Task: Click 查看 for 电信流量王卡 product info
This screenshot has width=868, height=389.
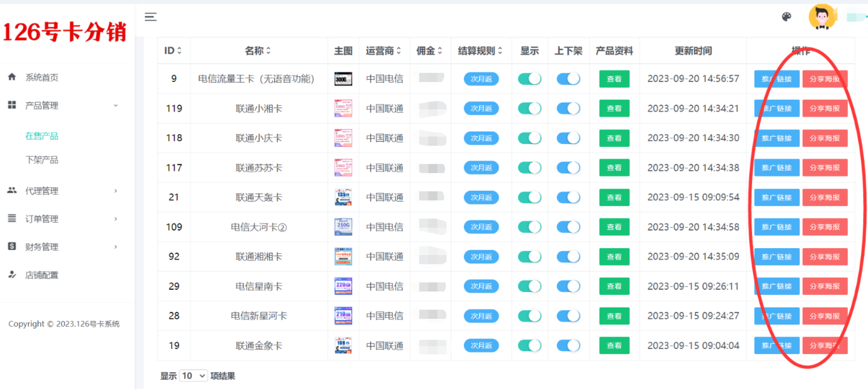Action: (x=614, y=79)
